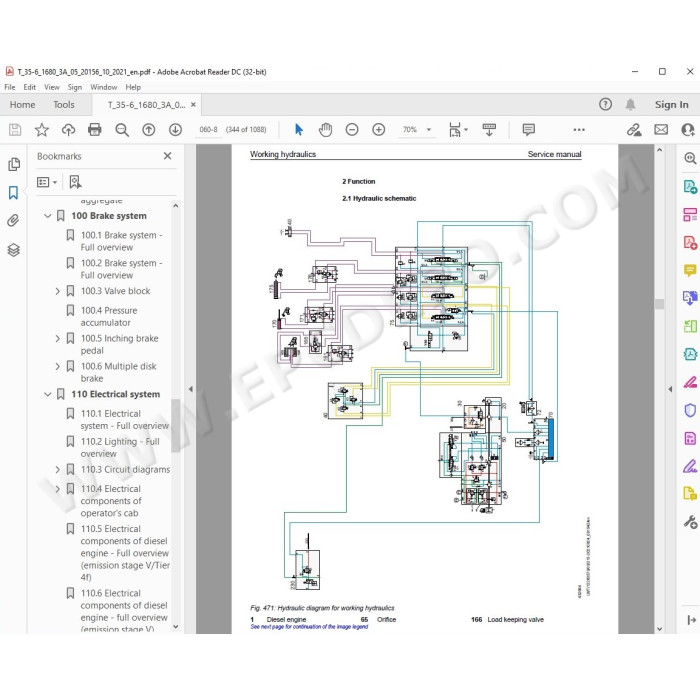Go to next page arrow icon
700x700 pixels.
click(175, 130)
